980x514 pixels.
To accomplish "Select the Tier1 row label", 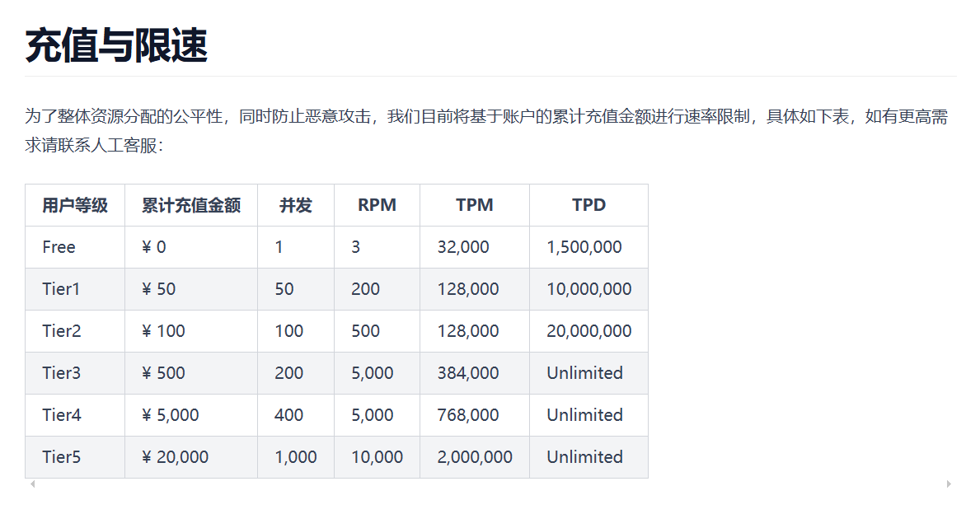I will [x=61, y=289].
